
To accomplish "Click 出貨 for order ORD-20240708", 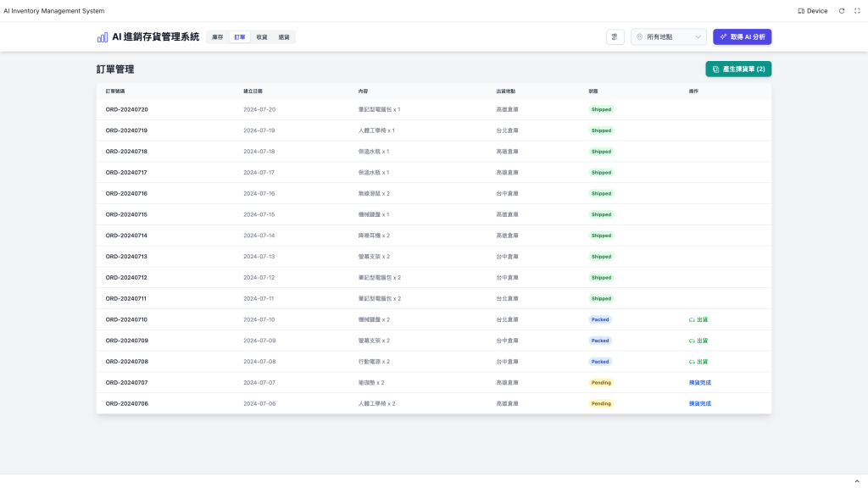I will [698, 362].
